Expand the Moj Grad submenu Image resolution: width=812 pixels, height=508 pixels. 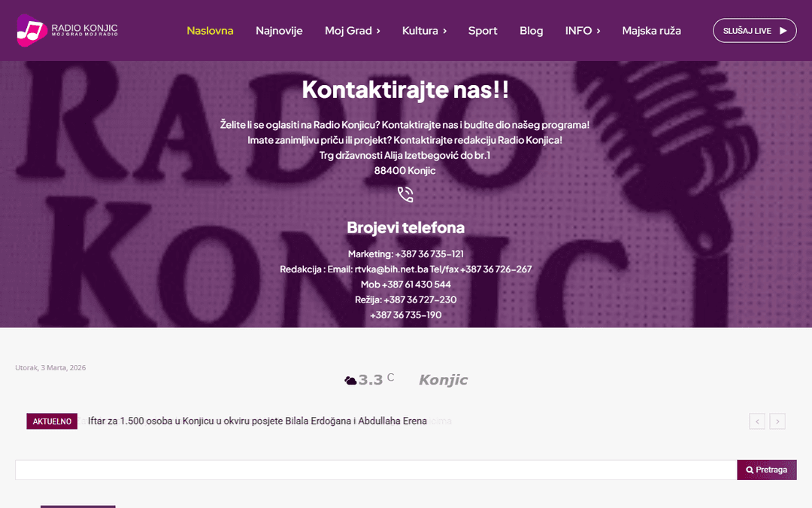(353, 31)
